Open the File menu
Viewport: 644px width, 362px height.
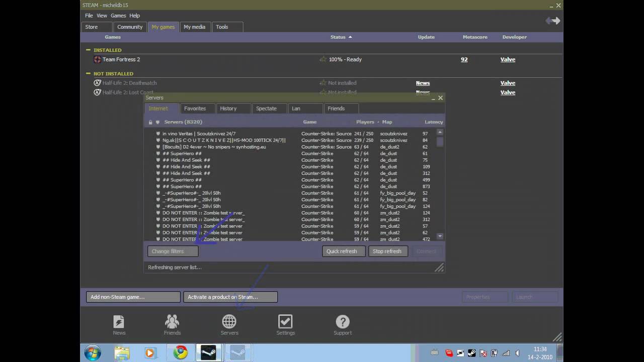tap(89, 16)
